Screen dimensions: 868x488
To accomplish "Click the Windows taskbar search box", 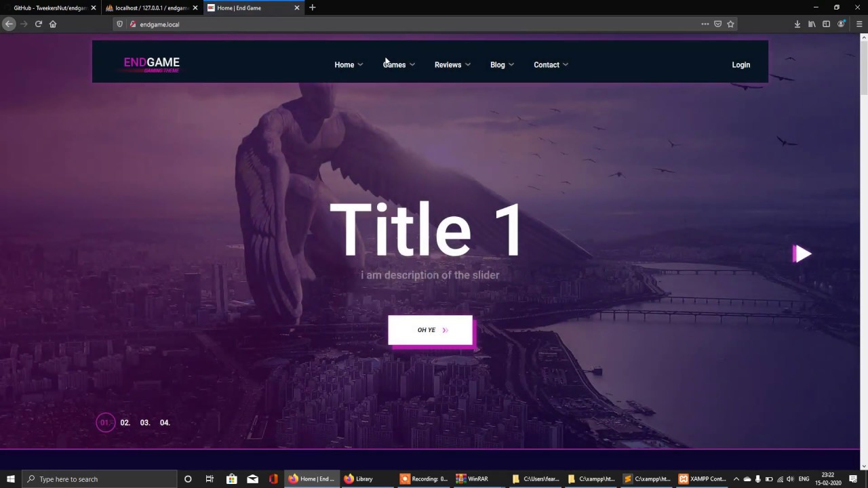I will 100,479.
